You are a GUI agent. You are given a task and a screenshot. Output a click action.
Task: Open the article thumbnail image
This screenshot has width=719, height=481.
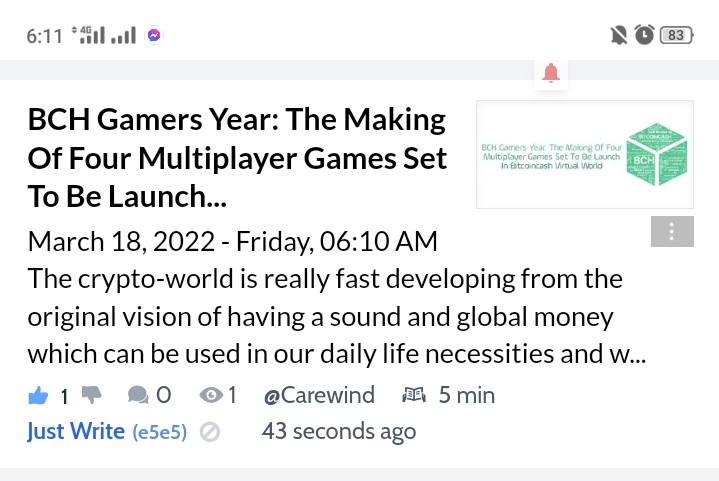[585, 155]
